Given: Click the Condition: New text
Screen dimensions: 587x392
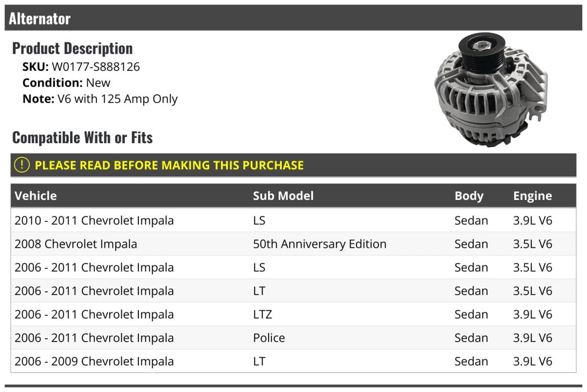Looking at the screenshot, I should click(67, 83).
